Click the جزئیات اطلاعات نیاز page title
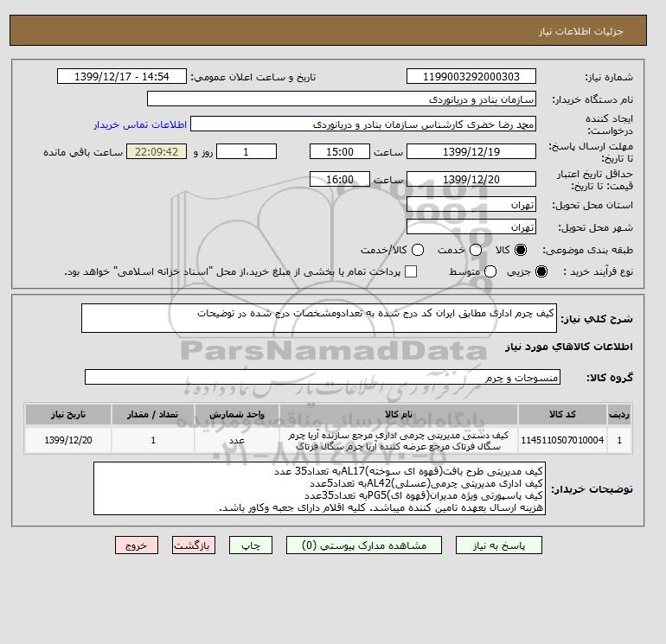The width and height of the screenshot is (666, 644). (x=580, y=31)
